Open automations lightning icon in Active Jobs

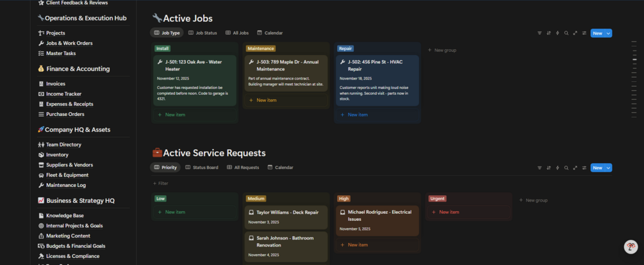pos(557,33)
